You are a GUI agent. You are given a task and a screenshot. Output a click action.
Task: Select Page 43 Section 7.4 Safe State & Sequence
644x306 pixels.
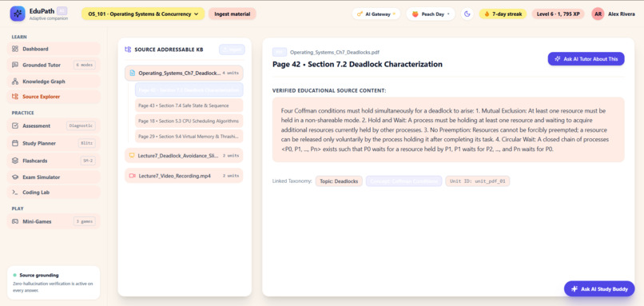pos(189,105)
